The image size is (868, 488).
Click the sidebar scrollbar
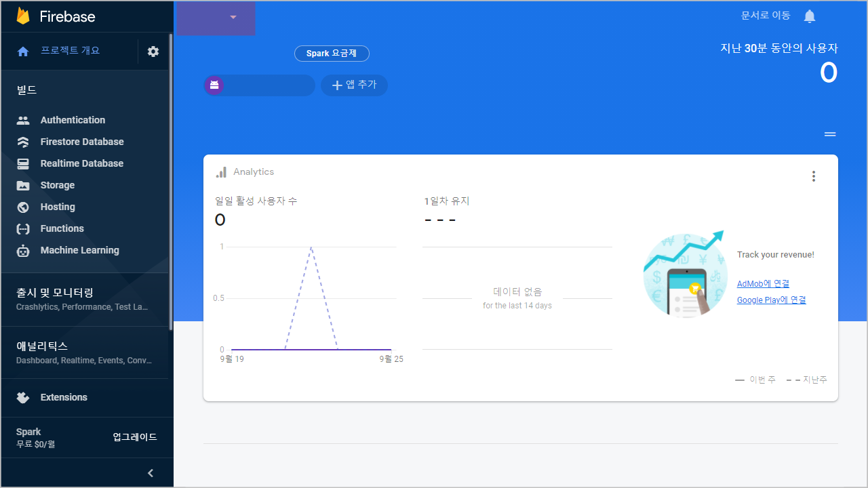pyautogui.click(x=171, y=183)
